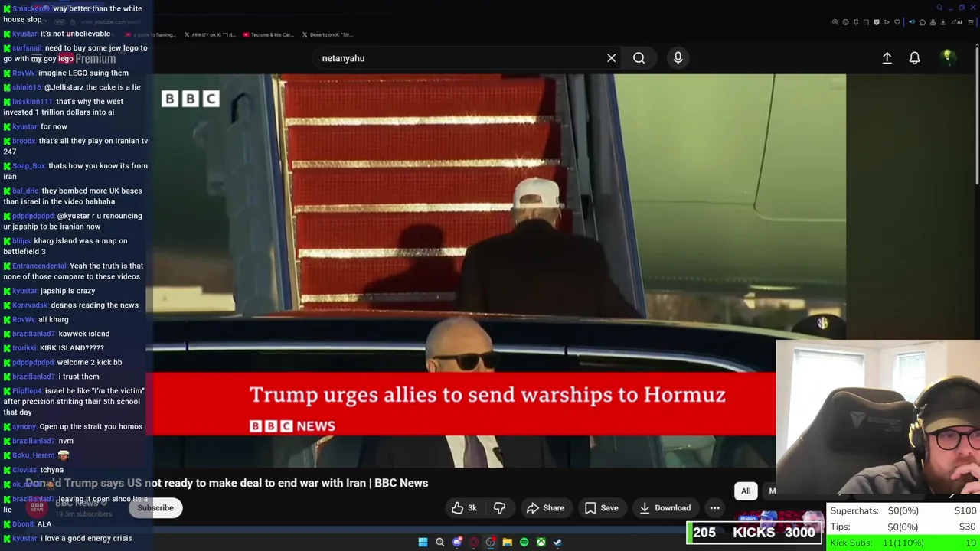Open the YouTube account avatar menu

947,57
